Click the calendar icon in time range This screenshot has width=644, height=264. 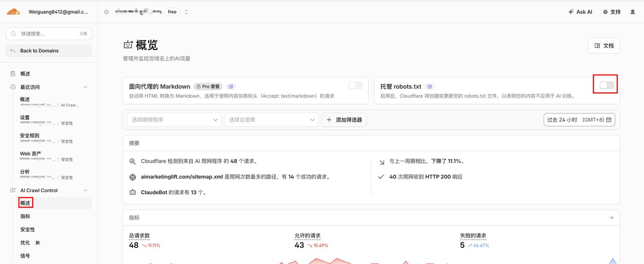pyautogui.click(x=609, y=120)
